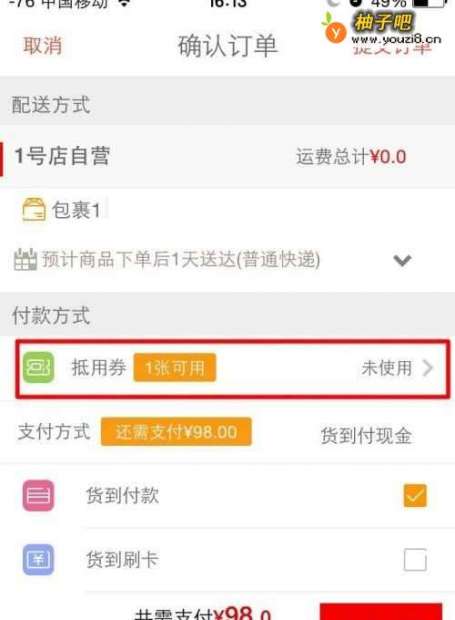The image size is (455, 620).
Task: Tap the WiFi signal icon in status bar
Action: pos(125,3)
